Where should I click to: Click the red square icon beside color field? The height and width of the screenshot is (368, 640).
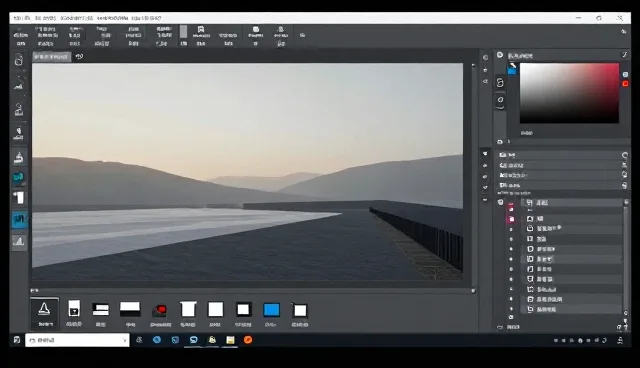pyautogui.click(x=625, y=84)
